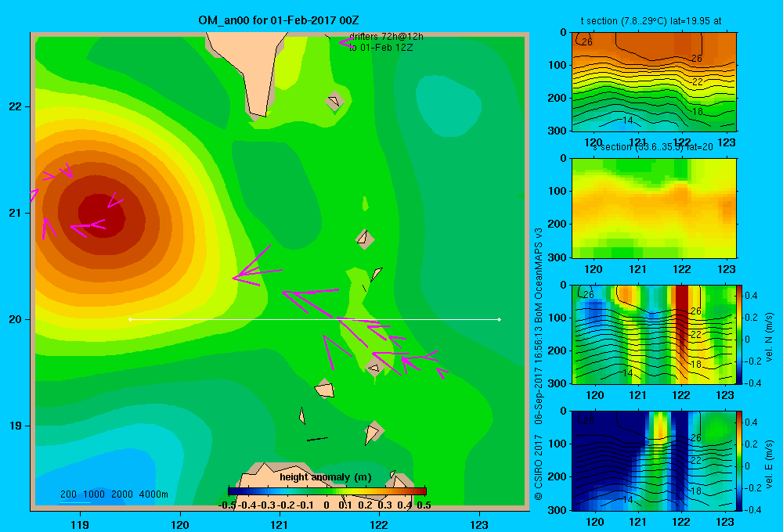Click the dark red eddy center near 119E 21N
Screen dimensions: 783x532
tap(101, 216)
